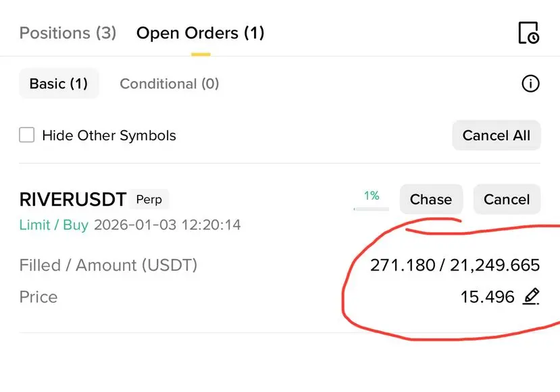Show the Basic (1) orders
The width and height of the screenshot is (560, 392).
(x=59, y=84)
